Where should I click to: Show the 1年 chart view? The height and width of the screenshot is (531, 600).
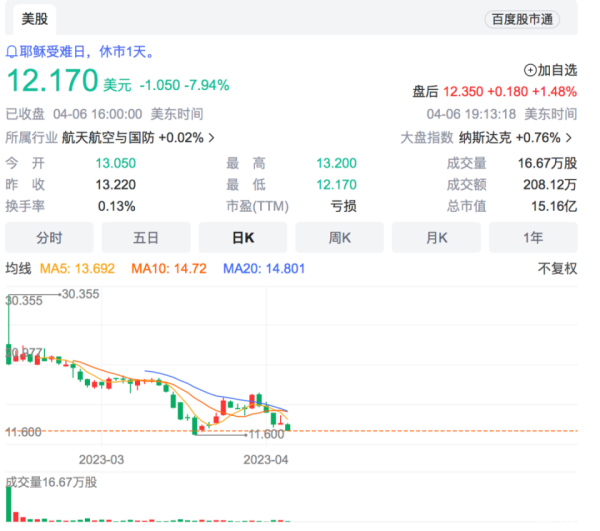tap(533, 238)
